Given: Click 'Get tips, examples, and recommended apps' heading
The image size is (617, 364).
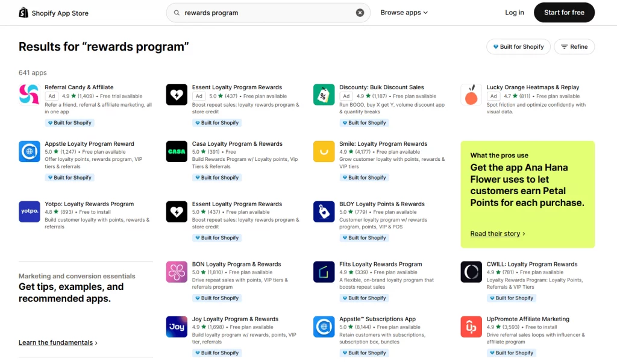Looking at the screenshot, I should click(x=71, y=293).
